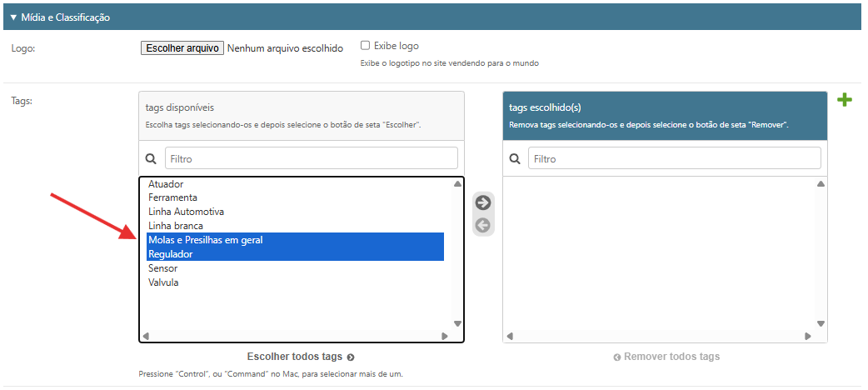Click Escolher todos tags link
The image size is (868, 390).
click(301, 357)
